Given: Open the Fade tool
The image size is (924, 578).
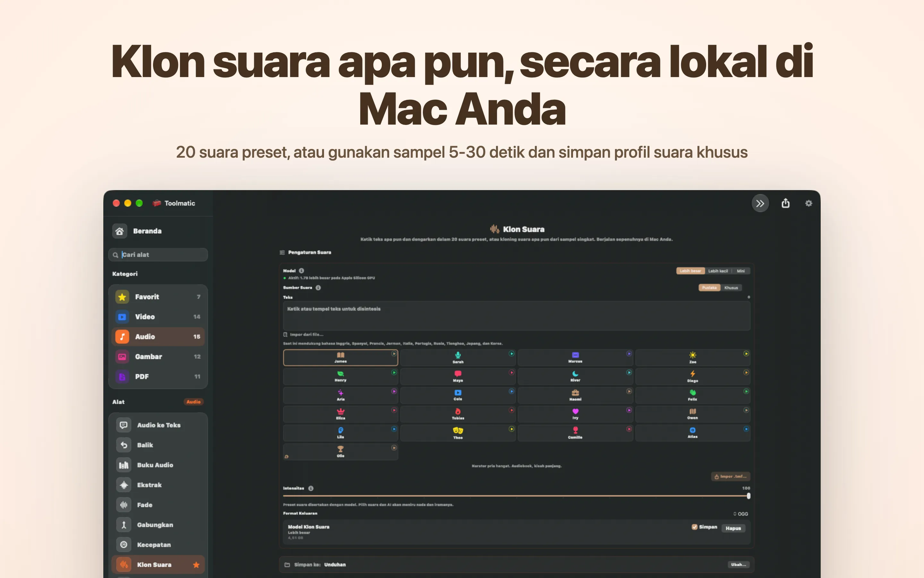Looking at the screenshot, I should (x=158, y=504).
